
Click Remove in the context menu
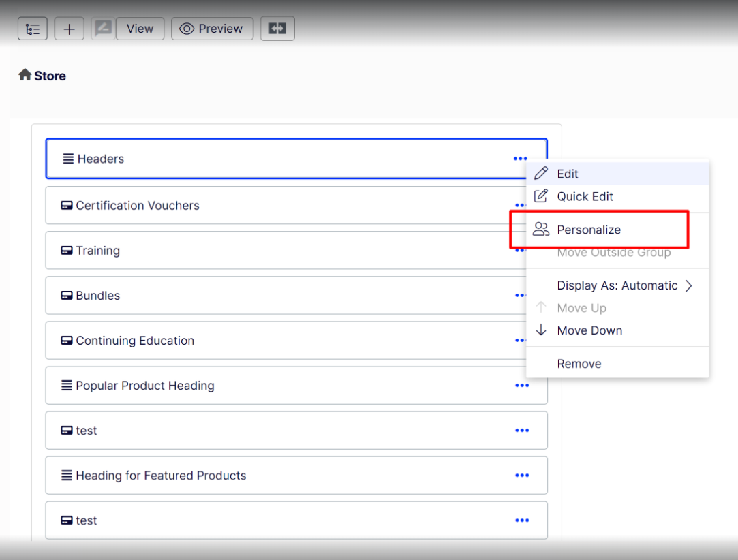tap(579, 364)
